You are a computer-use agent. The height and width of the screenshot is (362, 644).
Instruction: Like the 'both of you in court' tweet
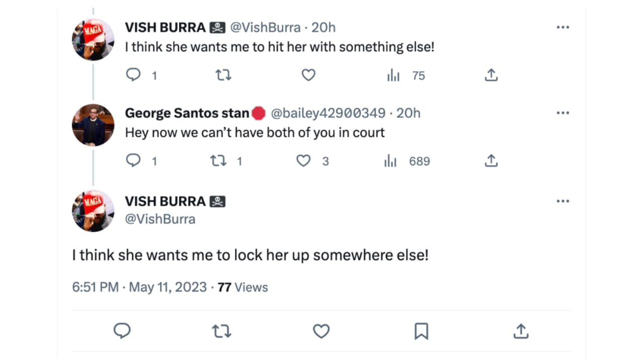click(303, 161)
